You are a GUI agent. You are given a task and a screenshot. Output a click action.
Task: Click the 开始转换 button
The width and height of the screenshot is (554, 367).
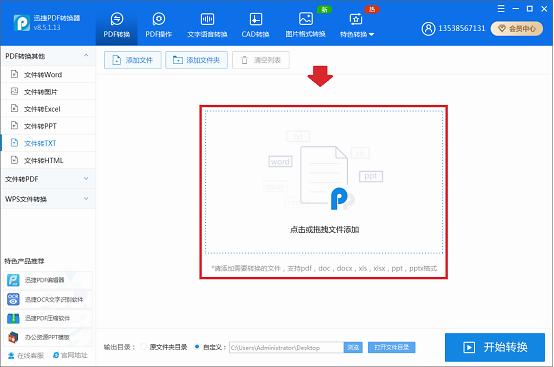tap(495, 347)
